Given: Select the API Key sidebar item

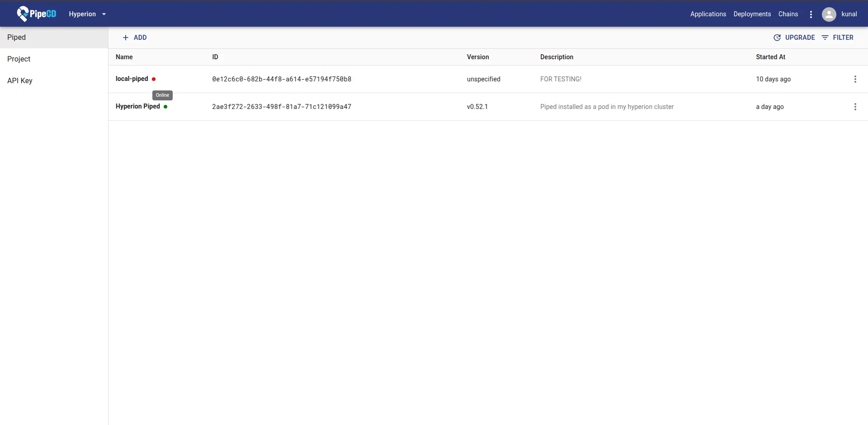Looking at the screenshot, I should click(54, 80).
